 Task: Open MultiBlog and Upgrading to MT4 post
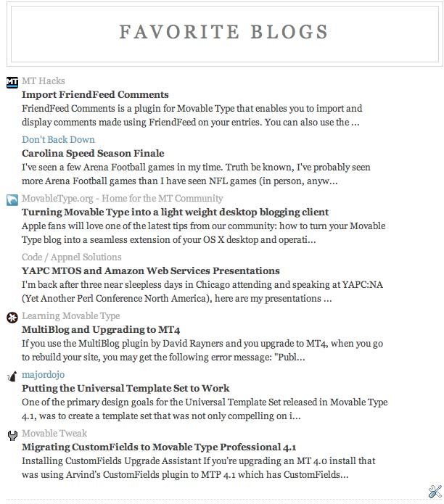[101, 330]
